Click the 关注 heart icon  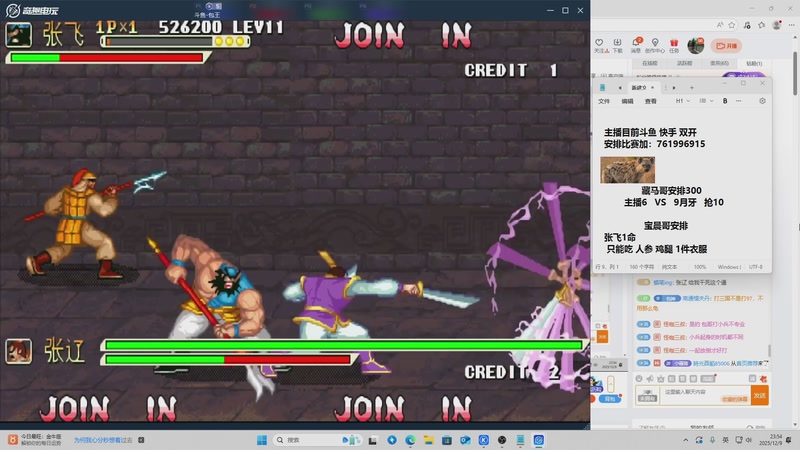point(599,43)
